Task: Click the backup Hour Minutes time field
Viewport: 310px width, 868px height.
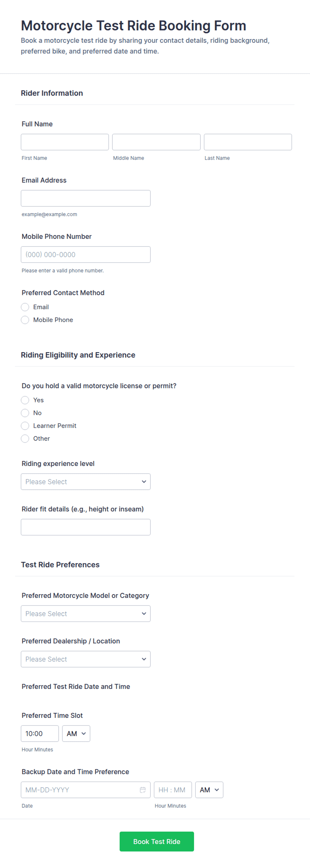Action: (173, 790)
